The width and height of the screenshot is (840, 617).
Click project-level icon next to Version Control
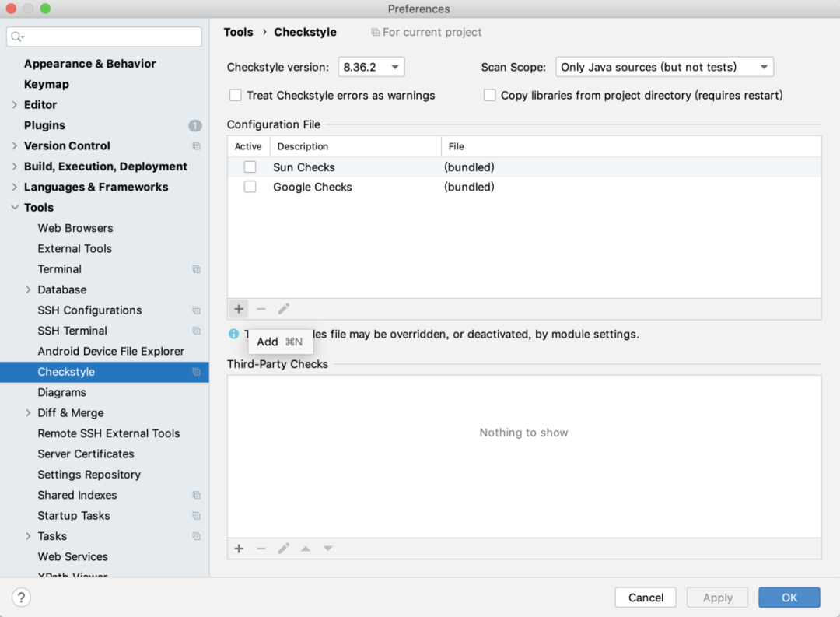click(197, 145)
